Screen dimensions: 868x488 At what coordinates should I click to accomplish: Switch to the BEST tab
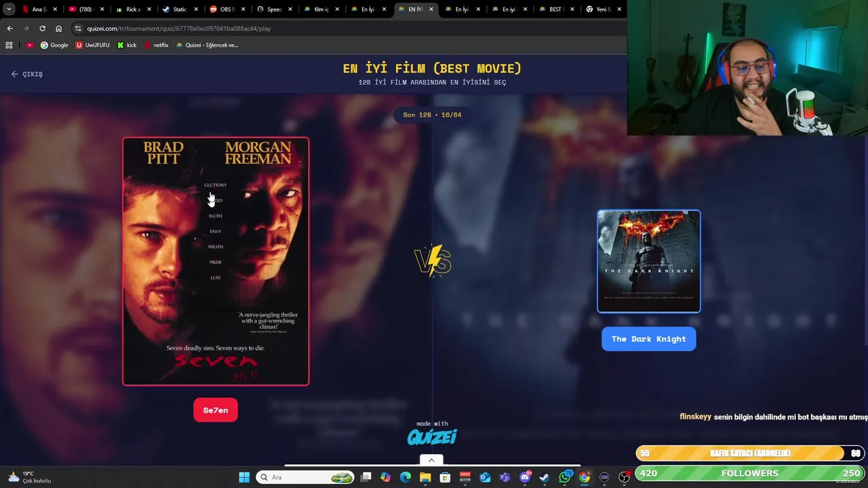tap(551, 9)
